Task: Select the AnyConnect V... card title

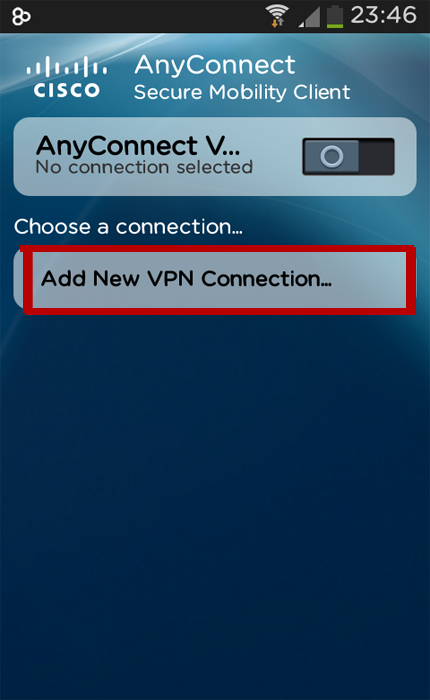Action: point(138,146)
